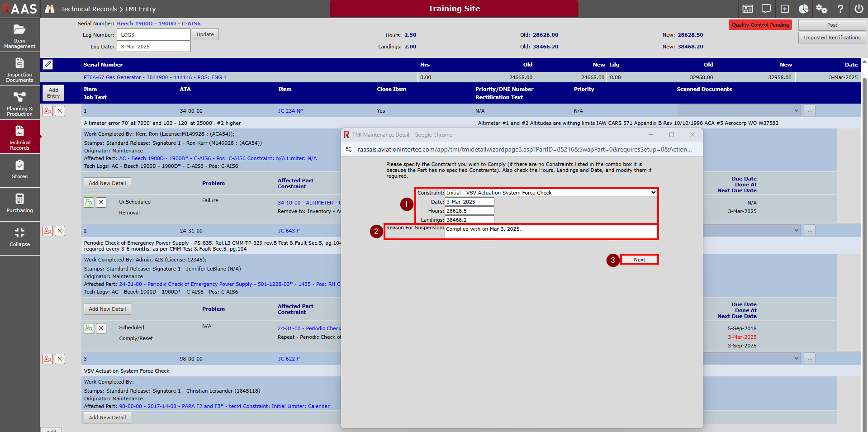Open the chat message icon in header
The image size is (868, 432).
[766, 9]
